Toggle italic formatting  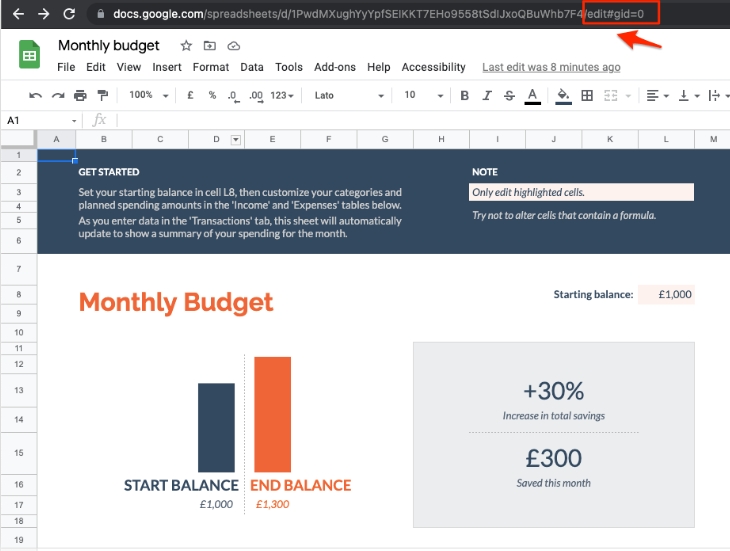click(x=487, y=95)
